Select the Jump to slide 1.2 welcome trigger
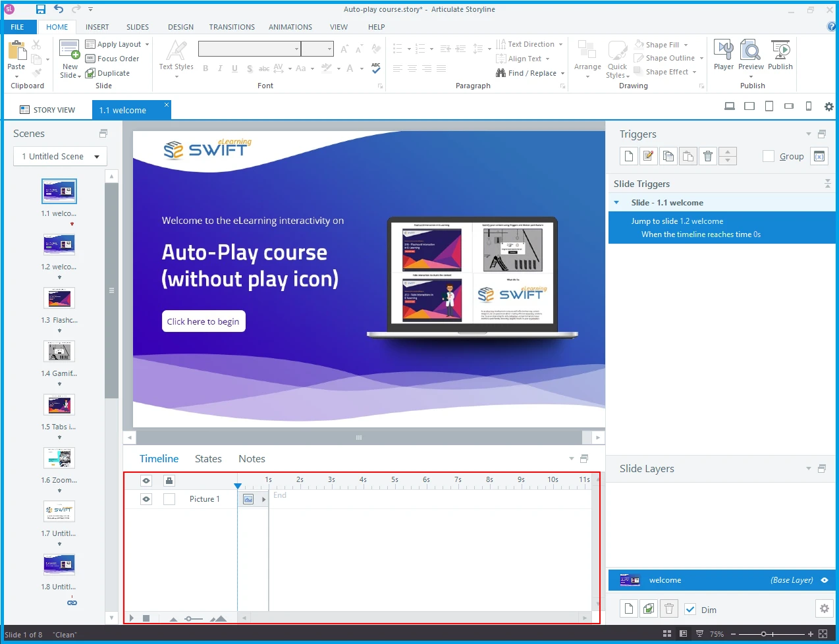The image size is (839, 644). click(x=722, y=228)
